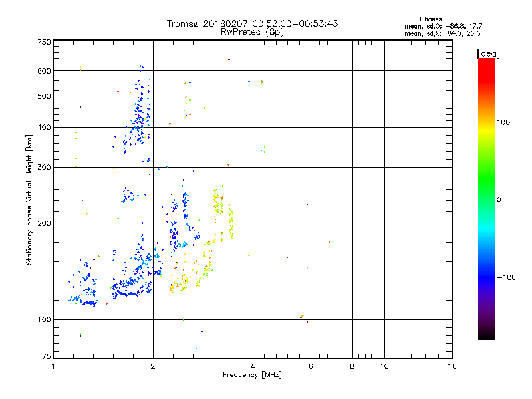
Task: Click the '6' x-axis tick label
Action: 311,366
